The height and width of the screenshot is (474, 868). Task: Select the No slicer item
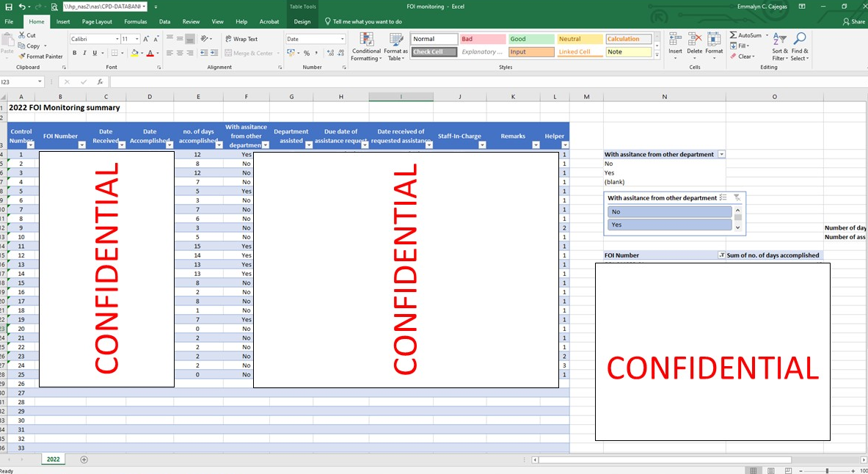click(x=670, y=212)
